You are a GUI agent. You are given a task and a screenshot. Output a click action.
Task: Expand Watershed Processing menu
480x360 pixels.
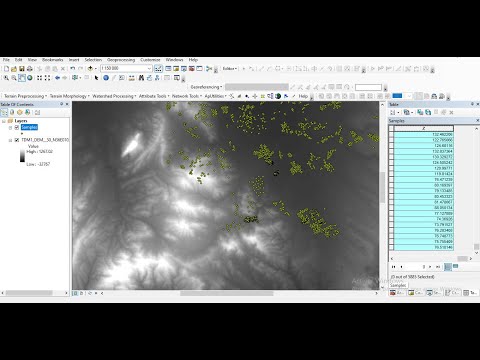click(114, 96)
